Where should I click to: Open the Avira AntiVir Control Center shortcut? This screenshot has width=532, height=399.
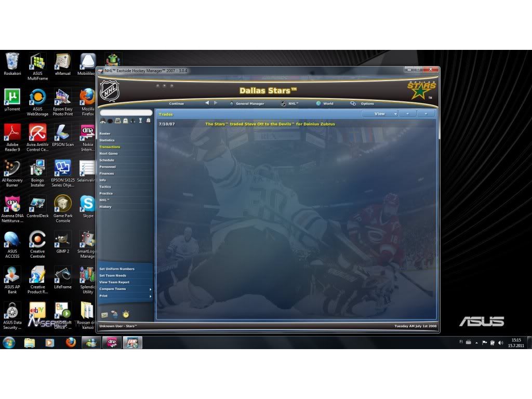pos(37,137)
